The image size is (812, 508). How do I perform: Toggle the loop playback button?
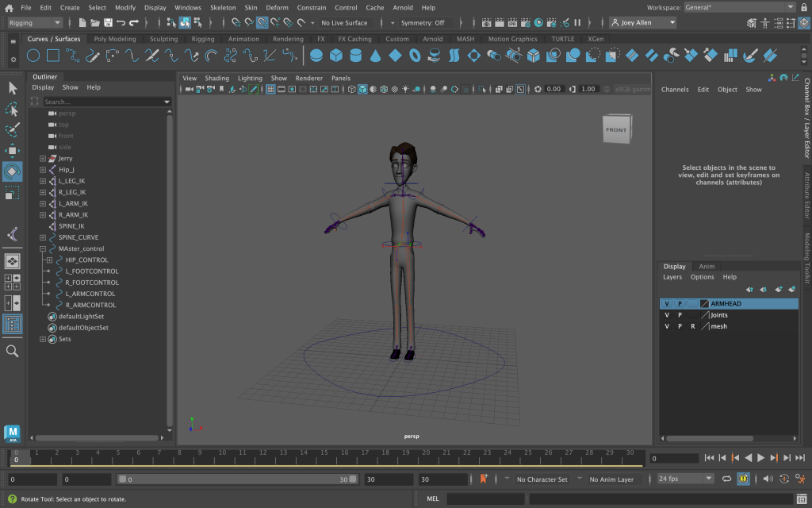coord(726,479)
